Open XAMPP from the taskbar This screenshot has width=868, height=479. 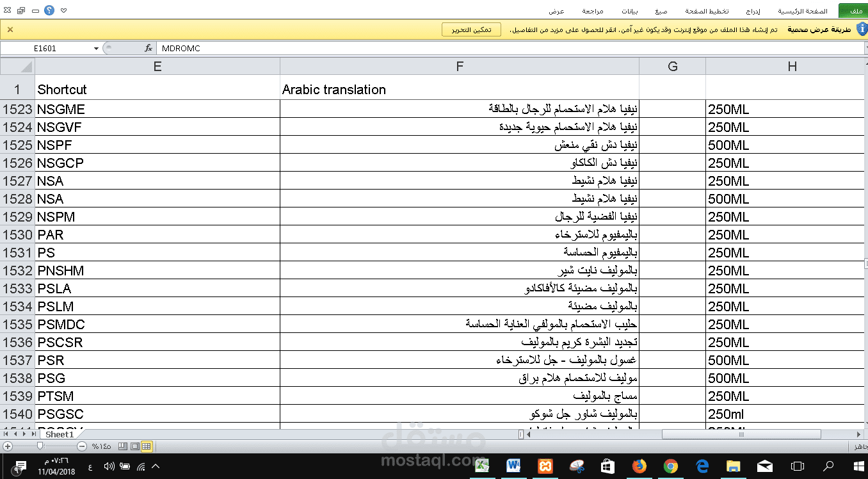pos(545,466)
